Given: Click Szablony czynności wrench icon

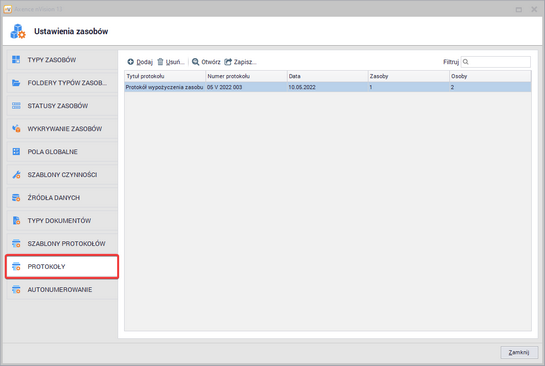Looking at the screenshot, I should pyautogui.click(x=16, y=174).
